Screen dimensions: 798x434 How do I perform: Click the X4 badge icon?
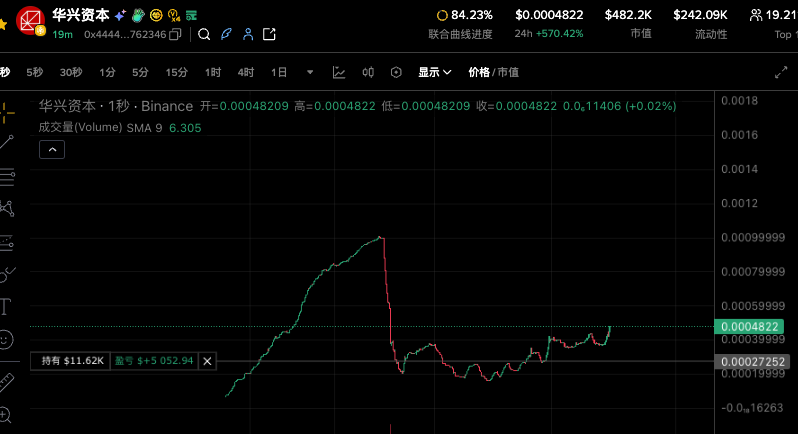[x=174, y=15]
